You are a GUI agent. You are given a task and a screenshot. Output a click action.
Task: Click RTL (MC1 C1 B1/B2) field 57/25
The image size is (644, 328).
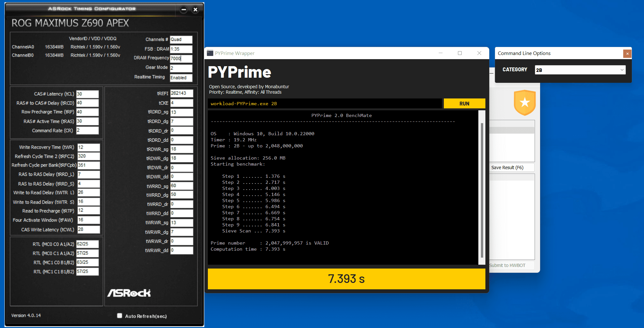pos(88,271)
